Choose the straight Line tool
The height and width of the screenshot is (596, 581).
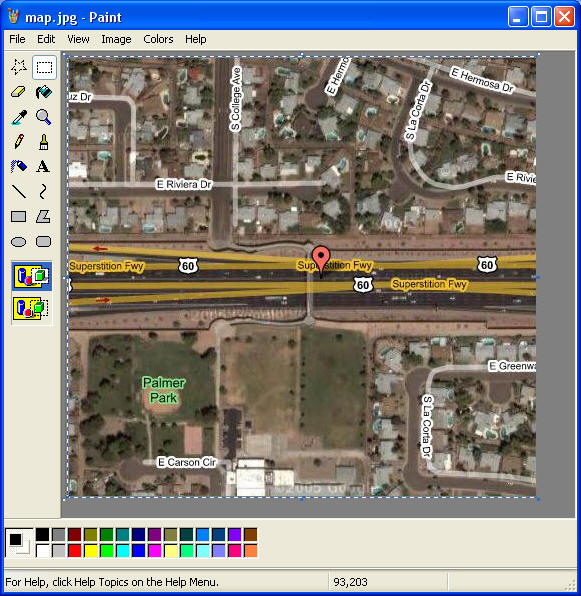coord(19,191)
